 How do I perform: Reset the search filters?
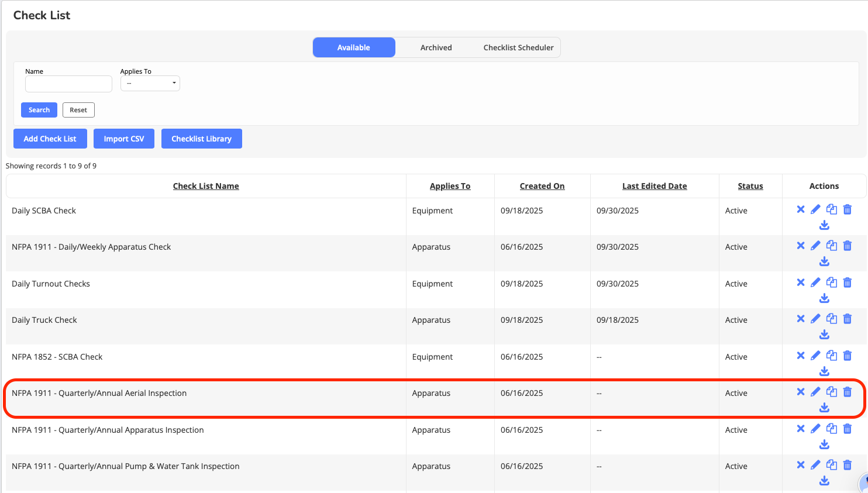(78, 110)
